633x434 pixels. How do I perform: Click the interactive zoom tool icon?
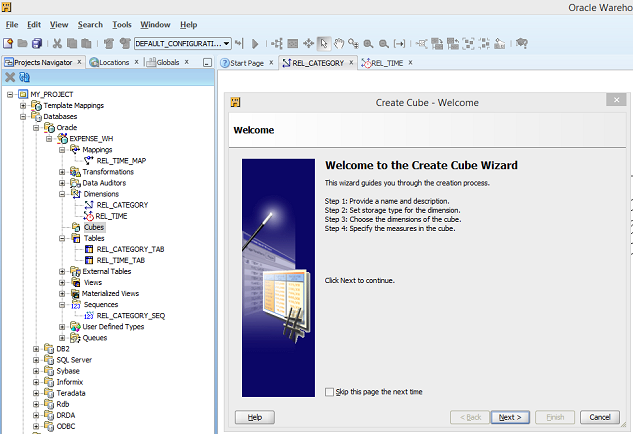[x=353, y=43]
